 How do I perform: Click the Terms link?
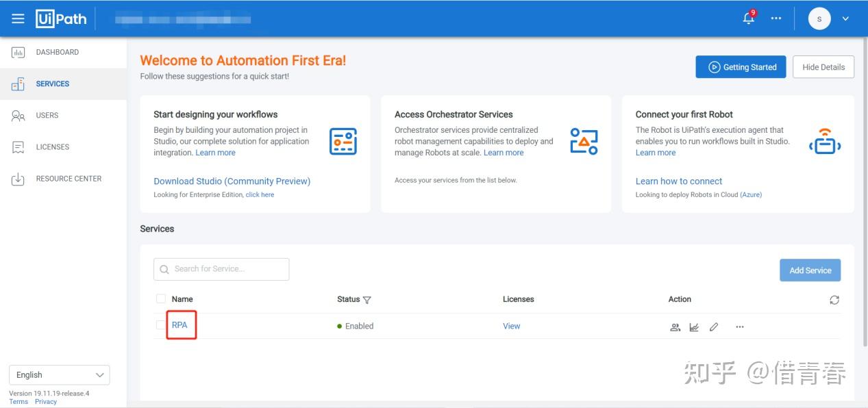18,402
